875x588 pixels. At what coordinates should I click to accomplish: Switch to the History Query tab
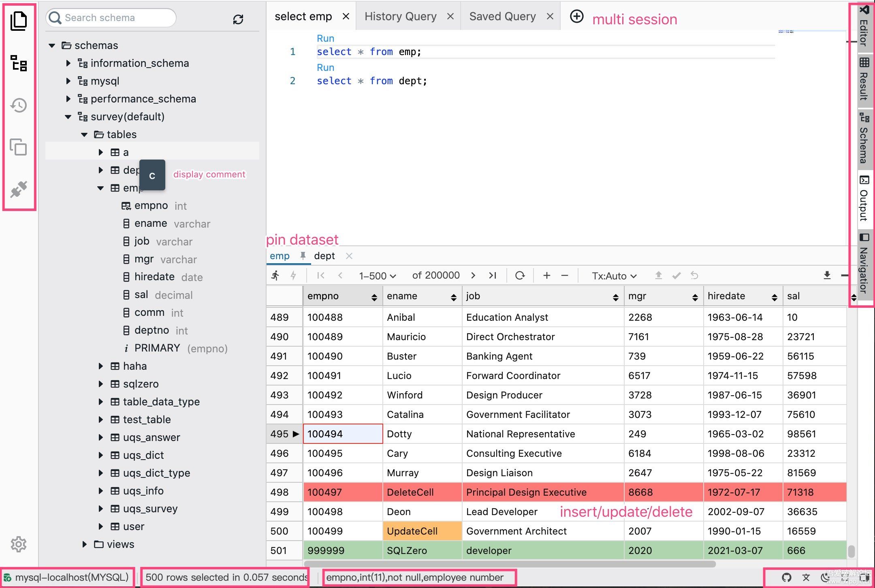[x=400, y=17]
